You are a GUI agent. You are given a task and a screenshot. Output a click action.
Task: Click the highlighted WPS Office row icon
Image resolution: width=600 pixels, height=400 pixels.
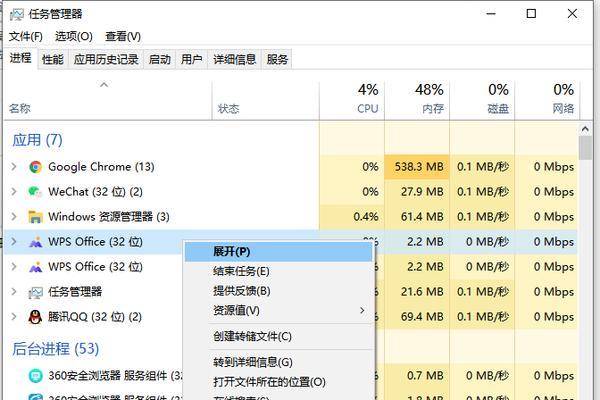(x=36, y=242)
